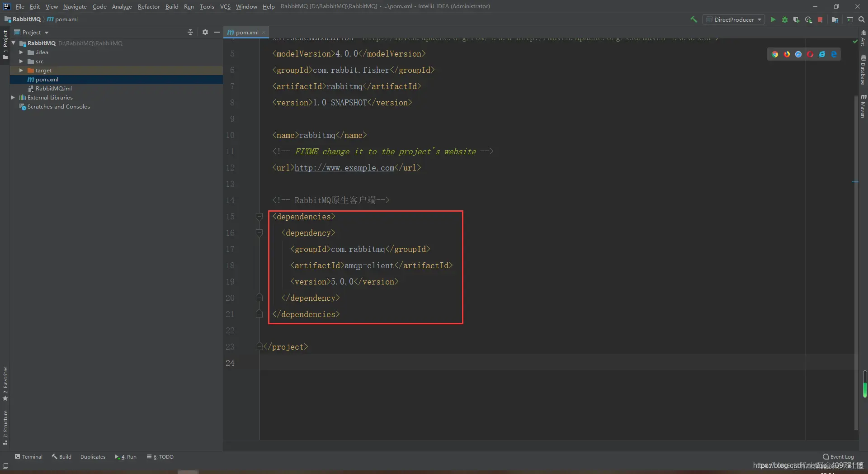The image size is (868, 474).
Task: Open the Database tool window
Action: [863, 71]
